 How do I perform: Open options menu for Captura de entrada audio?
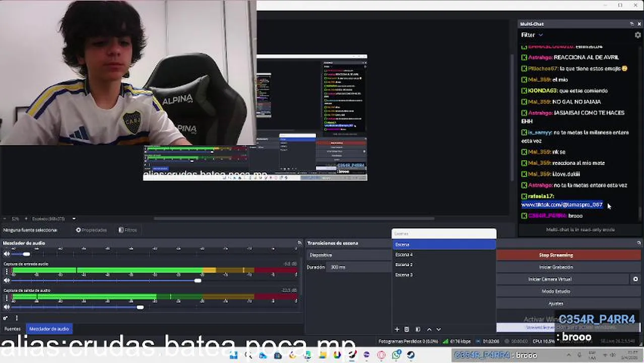7,272
